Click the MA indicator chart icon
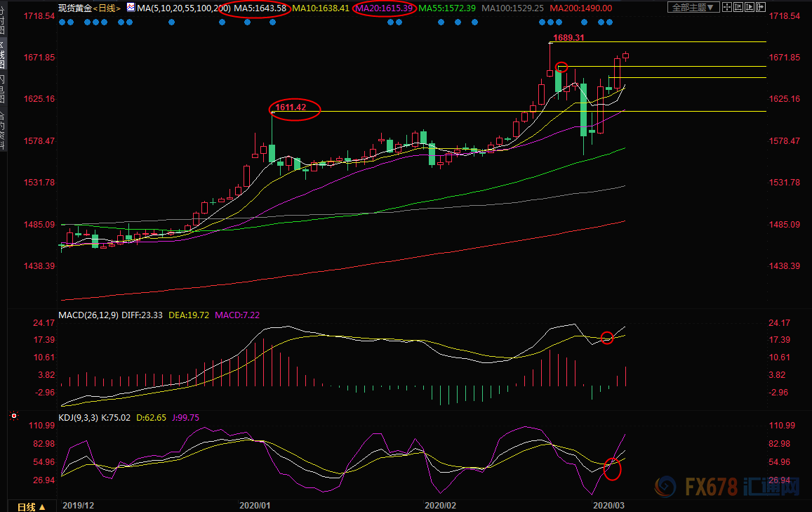 coord(130,8)
